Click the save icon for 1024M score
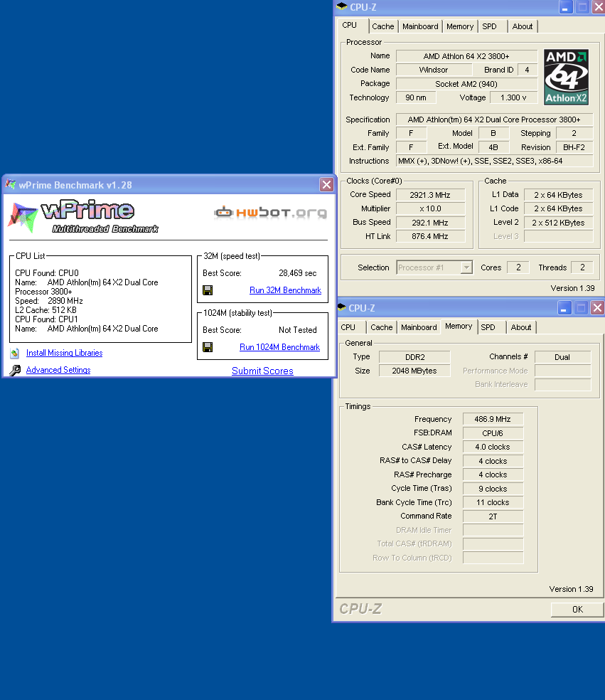This screenshot has height=700, width=605. (x=208, y=347)
